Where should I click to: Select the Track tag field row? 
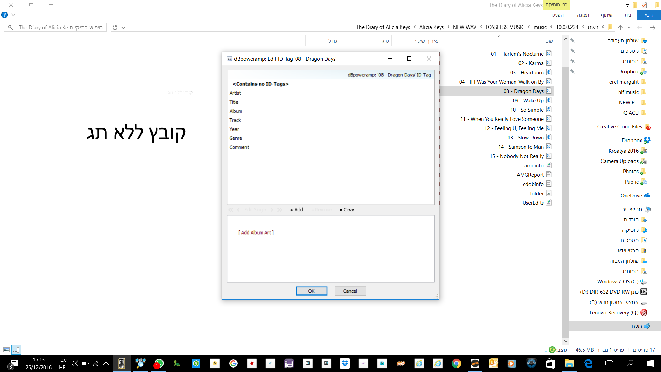coord(330,120)
